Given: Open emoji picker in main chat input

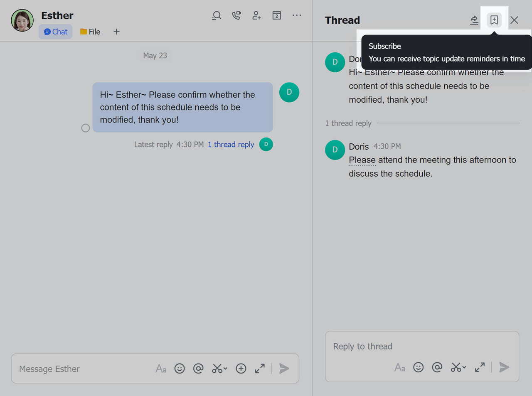Looking at the screenshot, I should [180, 369].
